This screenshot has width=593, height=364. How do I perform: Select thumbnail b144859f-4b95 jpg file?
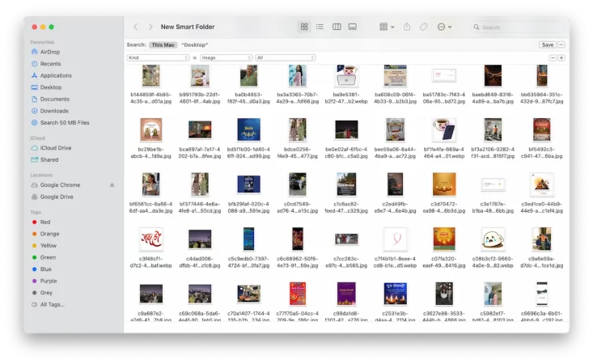point(151,76)
